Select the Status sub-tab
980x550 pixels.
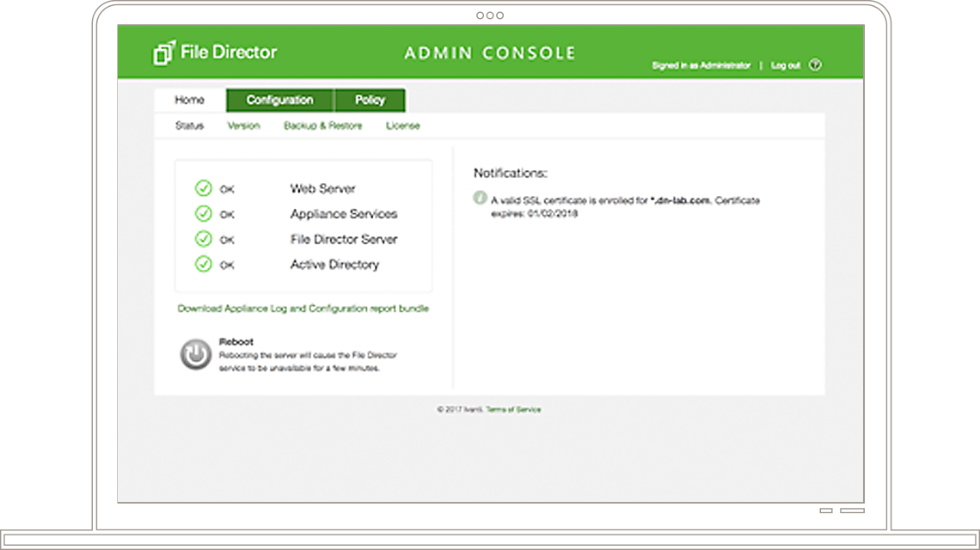point(189,125)
